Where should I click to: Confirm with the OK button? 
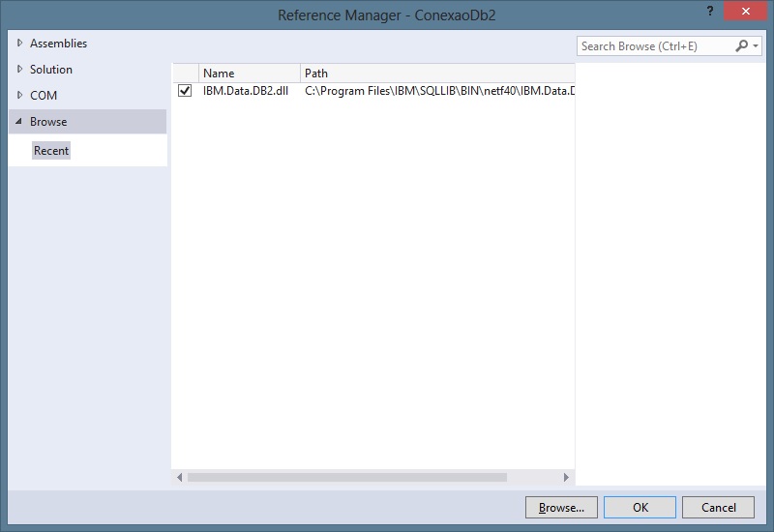tap(640, 507)
